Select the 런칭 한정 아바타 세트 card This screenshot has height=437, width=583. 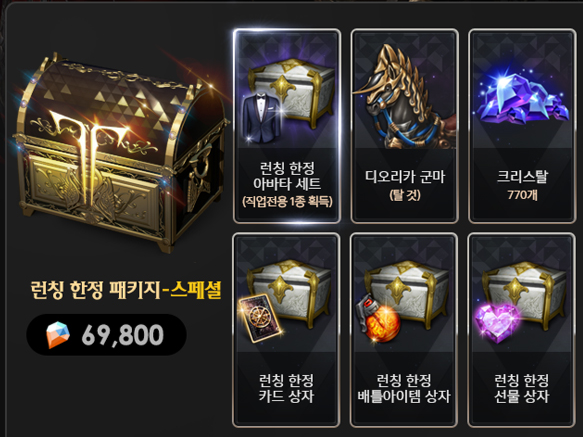pyautogui.click(x=287, y=126)
